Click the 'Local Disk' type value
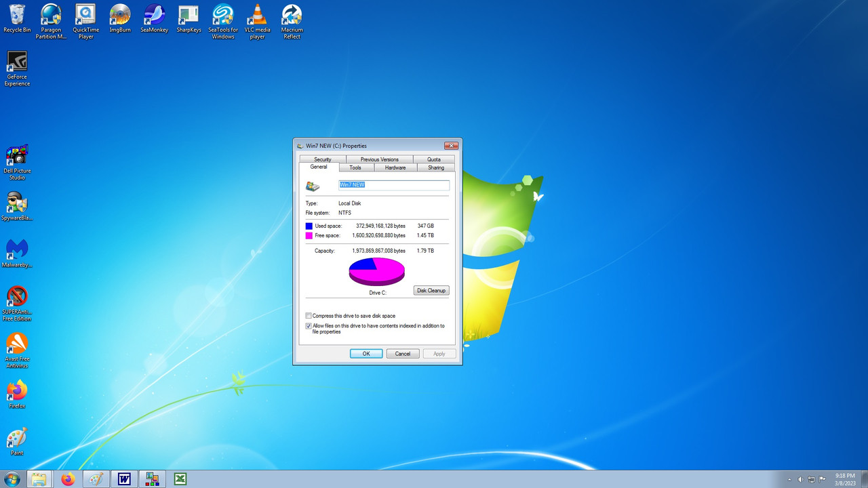 tap(350, 203)
